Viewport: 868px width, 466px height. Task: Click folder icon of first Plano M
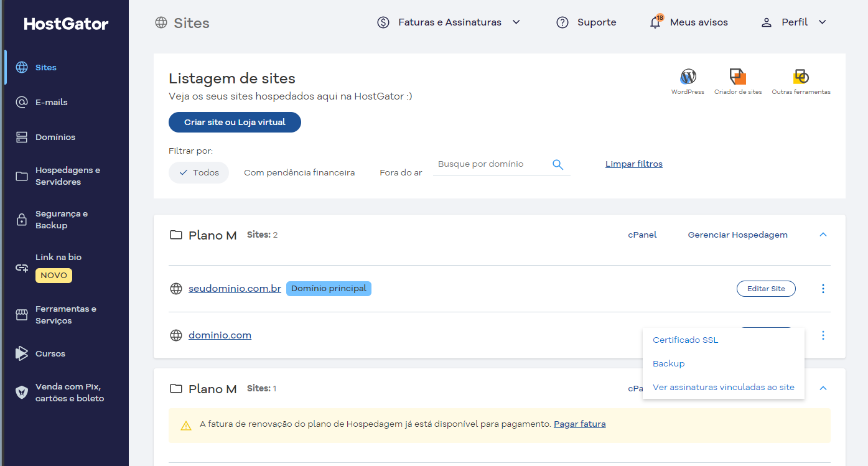tap(176, 235)
